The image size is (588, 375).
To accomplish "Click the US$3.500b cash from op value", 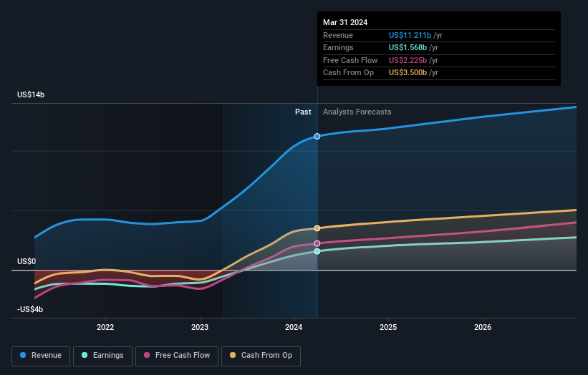I will tap(408, 73).
